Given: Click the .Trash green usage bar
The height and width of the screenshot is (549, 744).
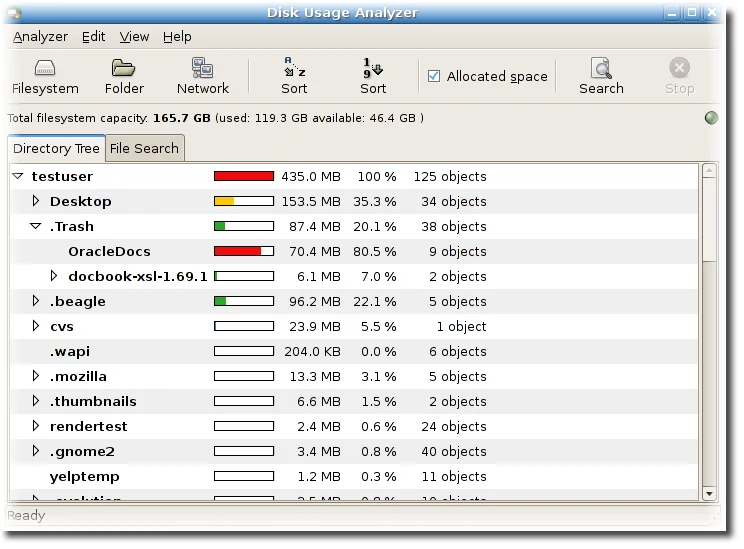Looking at the screenshot, I should coord(244,226).
